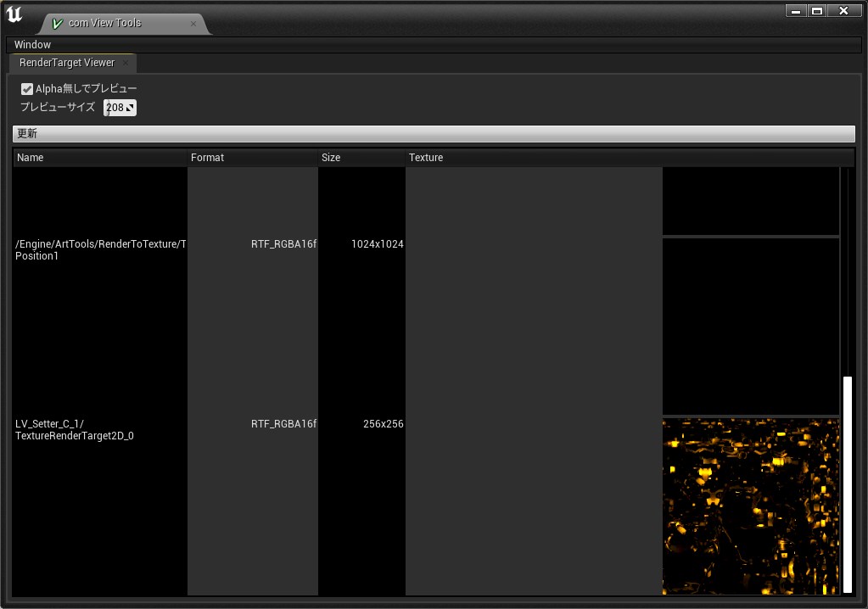Maximize the editor window
The height and width of the screenshot is (609, 868).
click(x=817, y=11)
